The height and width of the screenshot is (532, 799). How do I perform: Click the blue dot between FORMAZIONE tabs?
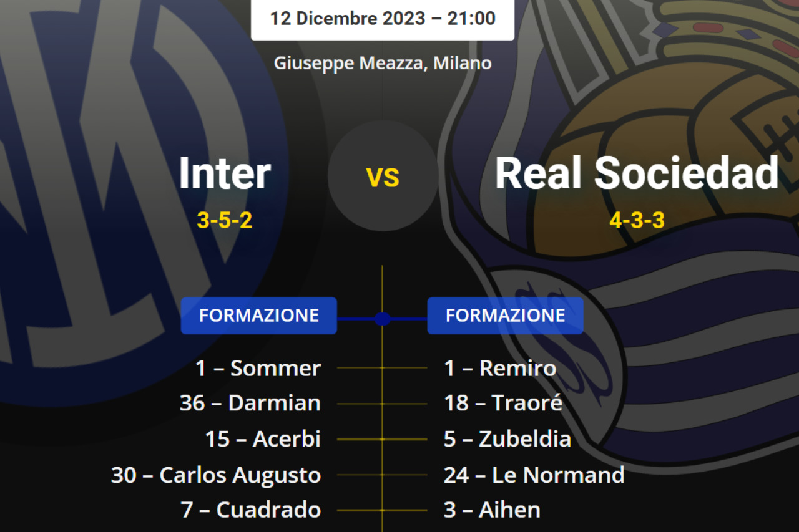pyautogui.click(x=382, y=319)
